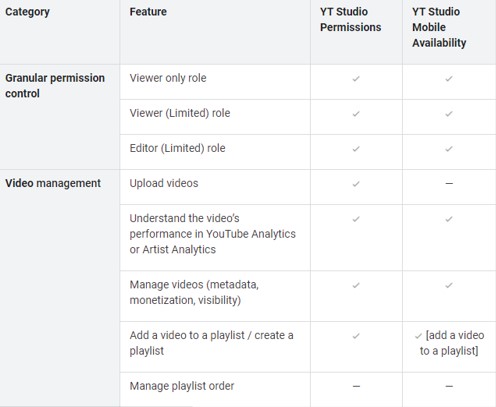Click Mobile Availability checkmark for Viewer only role
This screenshot has width=496, height=407.
tap(449, 79)
